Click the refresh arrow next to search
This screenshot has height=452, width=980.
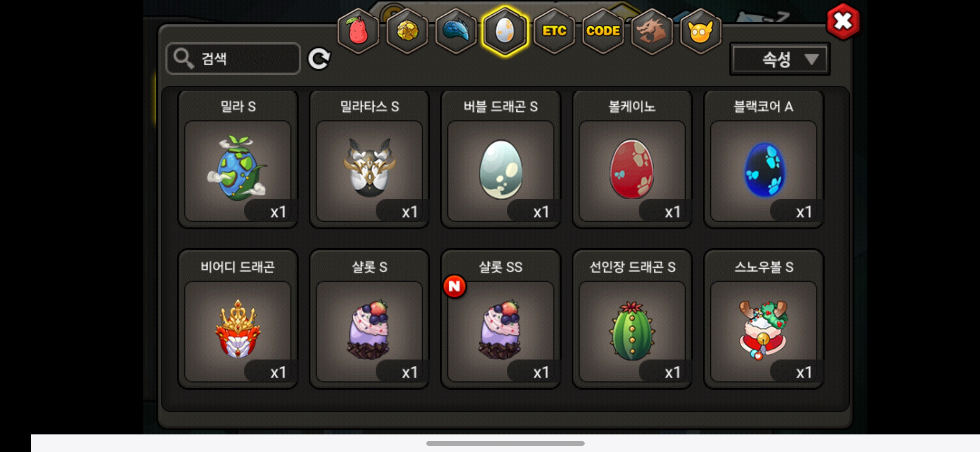click(x=319, y=59)
